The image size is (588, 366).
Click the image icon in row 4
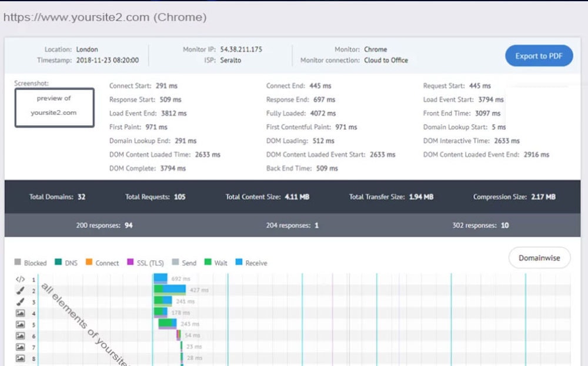click(20, 313)
